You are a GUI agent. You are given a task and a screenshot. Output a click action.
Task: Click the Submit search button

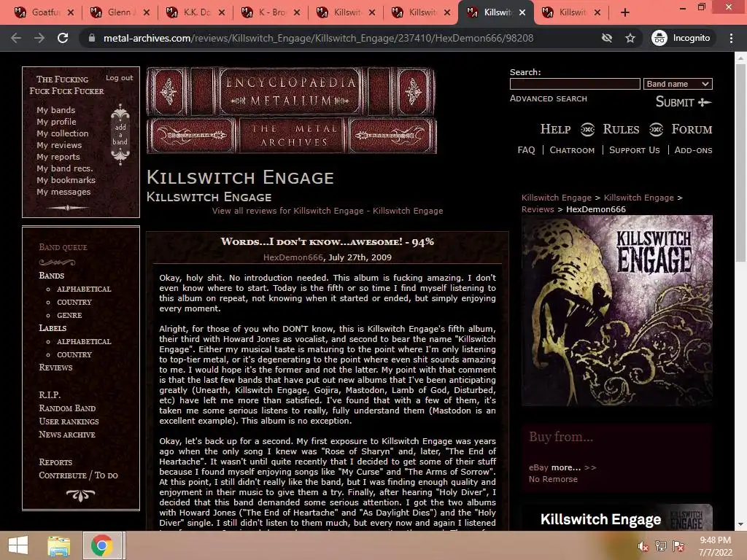coord(683,102)
